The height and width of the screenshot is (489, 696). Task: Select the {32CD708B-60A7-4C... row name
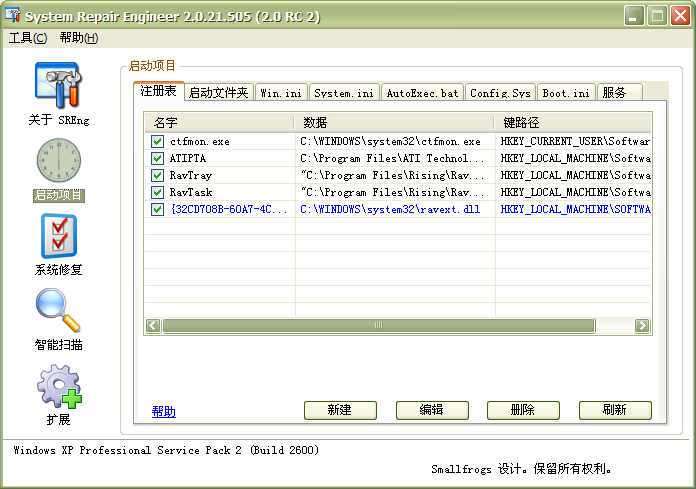pyautogui.click(x=229, y=209)
